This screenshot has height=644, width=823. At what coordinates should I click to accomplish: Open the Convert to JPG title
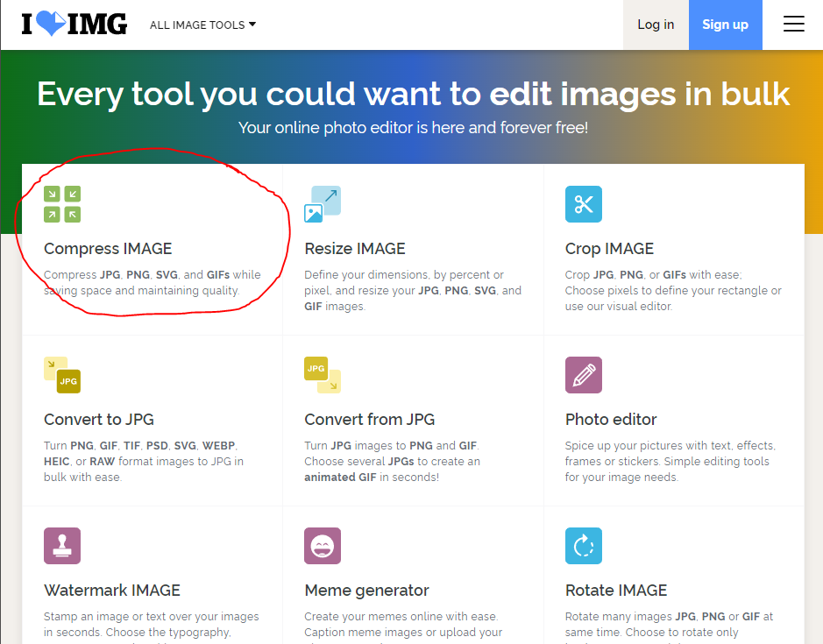pyautogui.click(x=99, y=420)
